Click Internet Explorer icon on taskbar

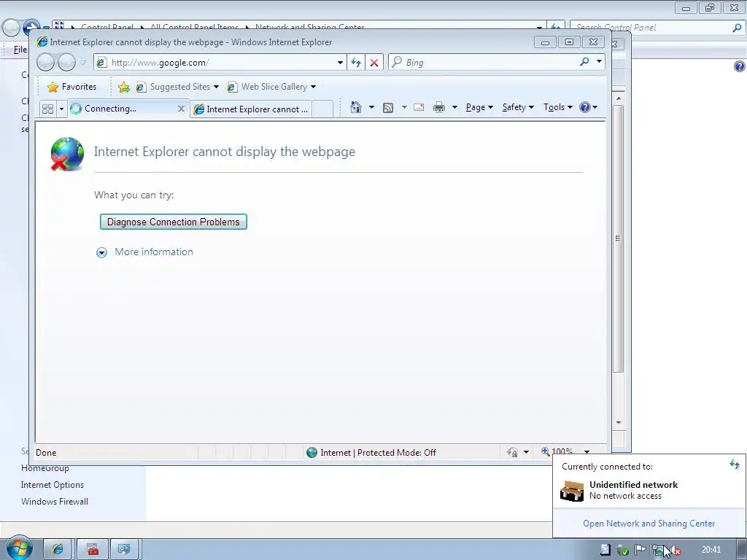[57, 549]
